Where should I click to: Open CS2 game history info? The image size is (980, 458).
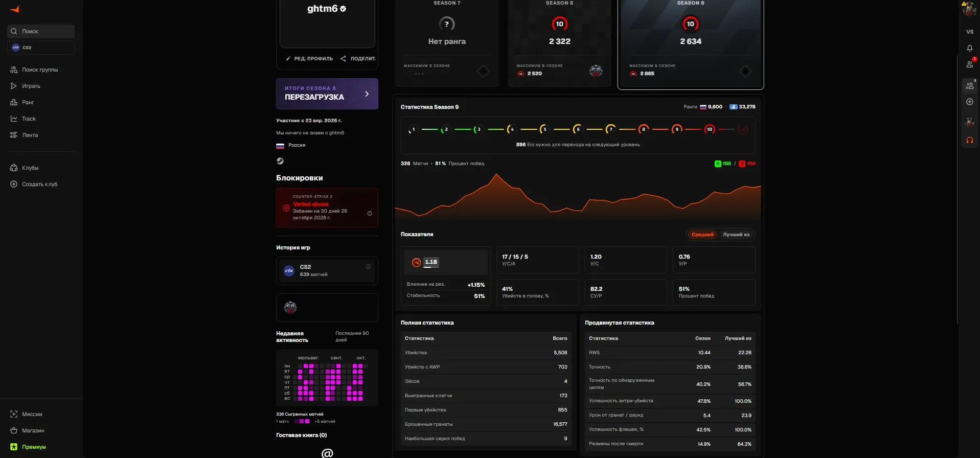[x=368, y=267]
